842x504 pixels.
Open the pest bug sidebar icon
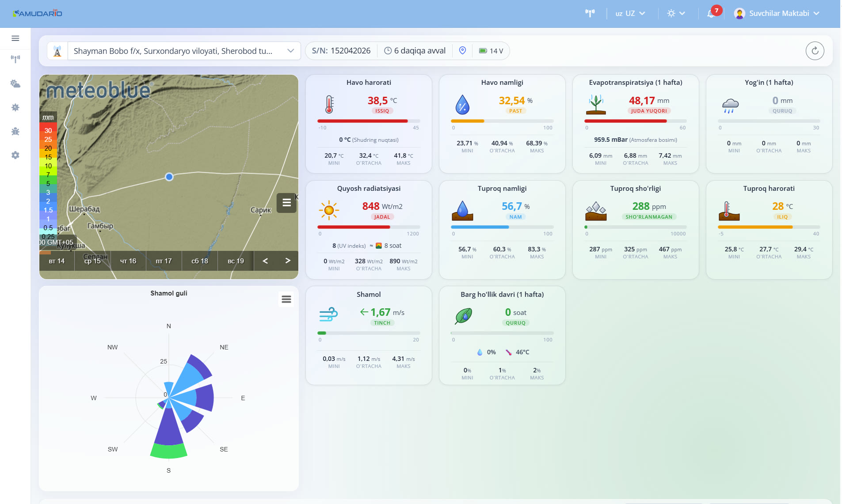pyautogui.click(x=15, y=131)
